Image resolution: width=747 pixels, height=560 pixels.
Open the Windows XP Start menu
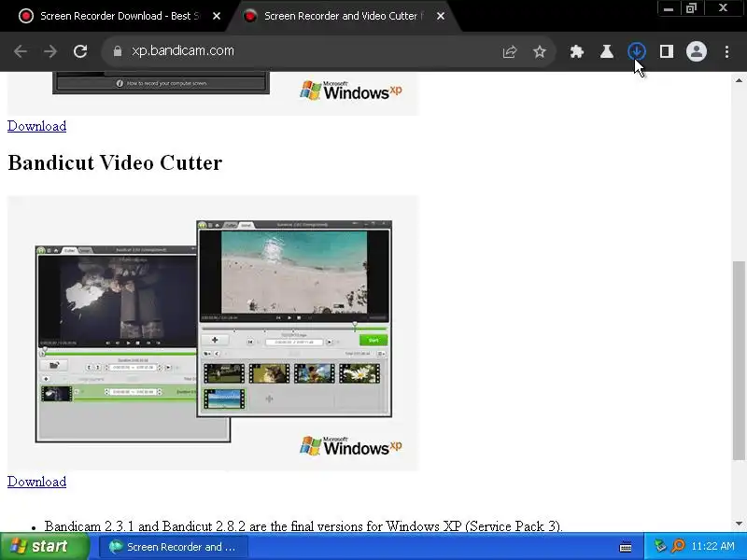click(44, 546)
